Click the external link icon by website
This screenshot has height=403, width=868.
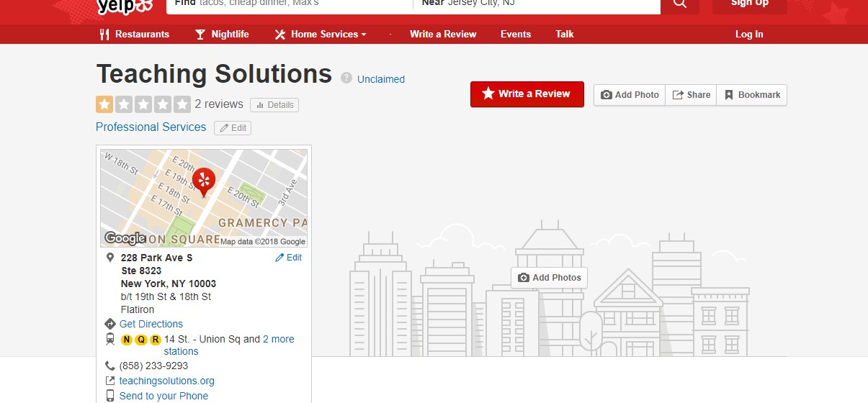(110, 381)
